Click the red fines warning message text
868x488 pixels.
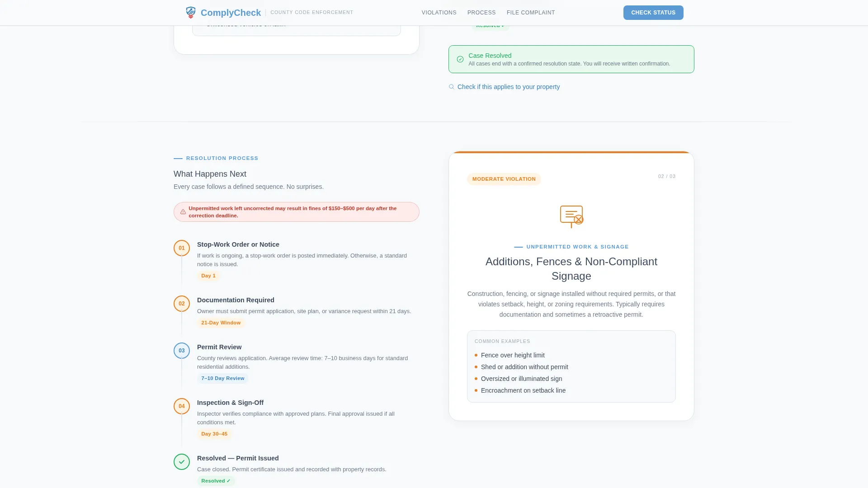tap(292, 212)
